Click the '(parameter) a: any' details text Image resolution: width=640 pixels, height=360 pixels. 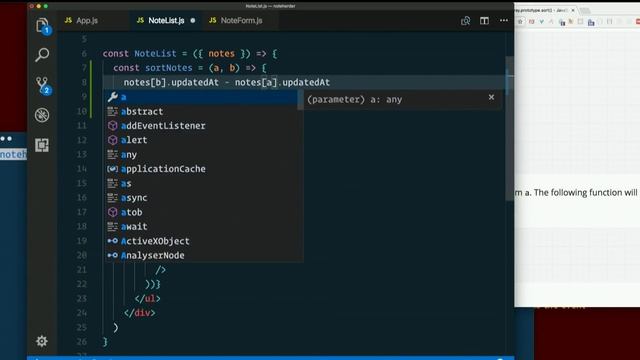pos(354,100)
